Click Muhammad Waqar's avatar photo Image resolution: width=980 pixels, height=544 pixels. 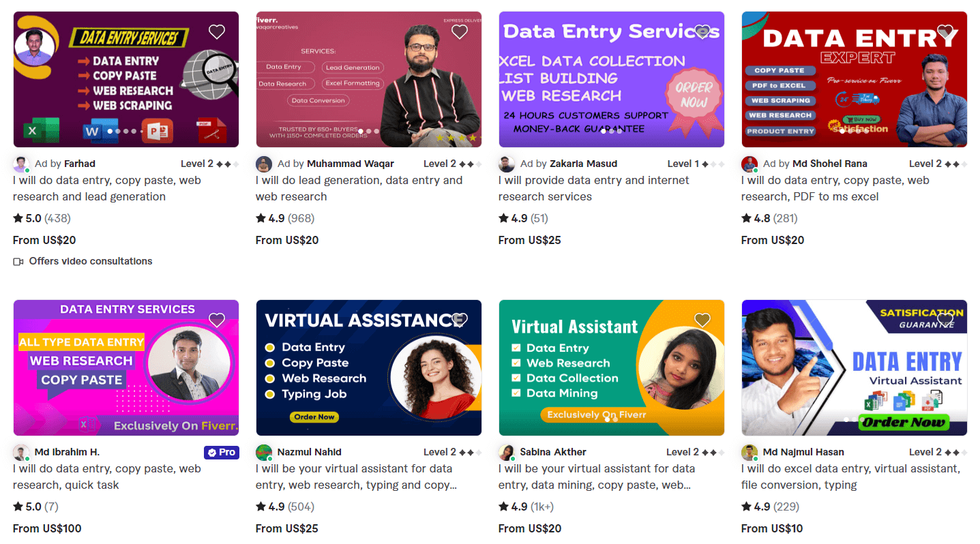tap(264, 164)
